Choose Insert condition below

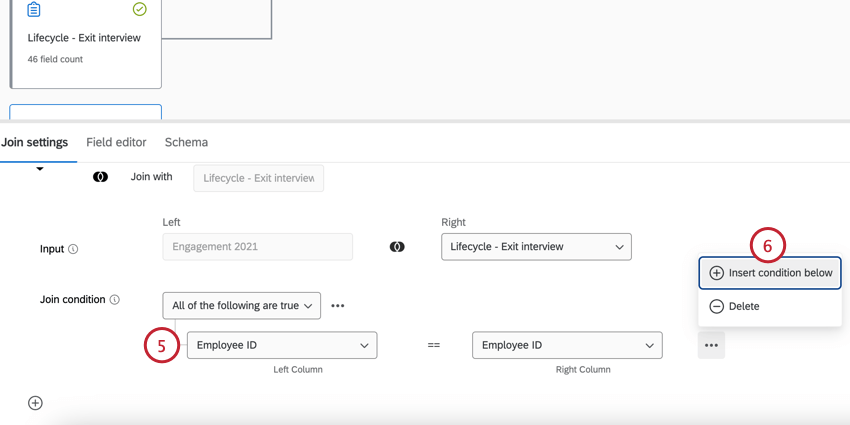pyautogui.click(x=770, y=273)
